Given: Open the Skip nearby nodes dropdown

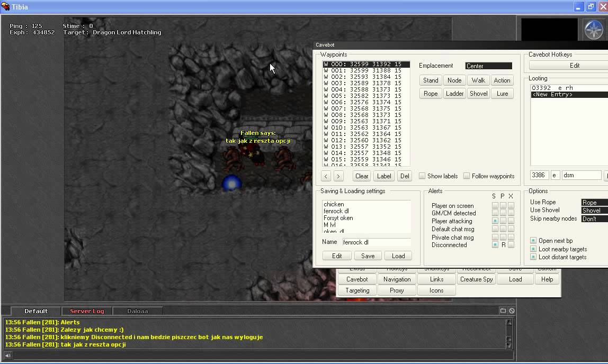Looking at the screenshot, I should pyautogui.click(x=594, y=219).
